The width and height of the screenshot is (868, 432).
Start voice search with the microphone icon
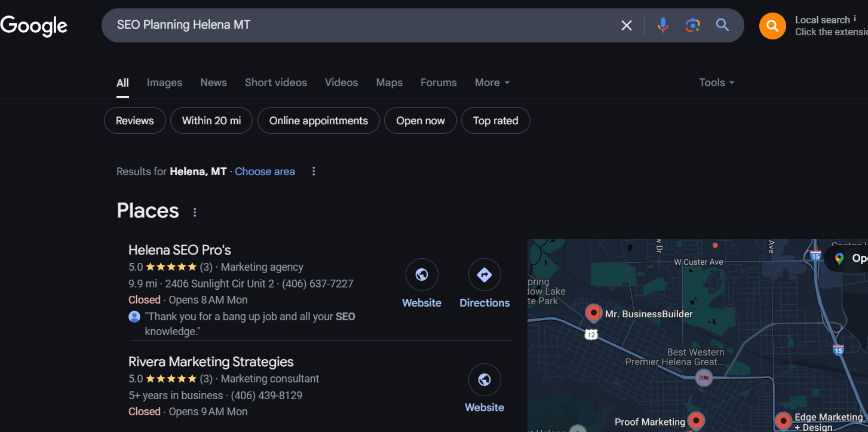662,25
